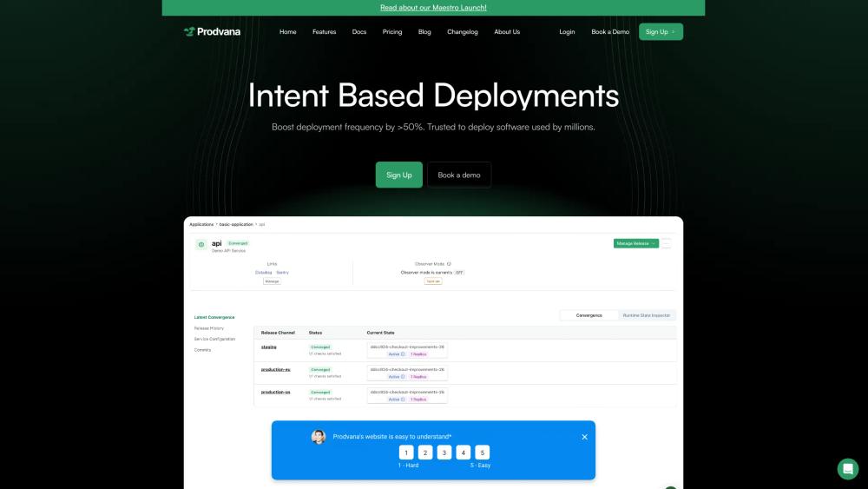The height and width of the screenshot is (489, 868).
Task: Click the Replica badge in staging row
Action: pyautogui.click(x=418, y=354)
